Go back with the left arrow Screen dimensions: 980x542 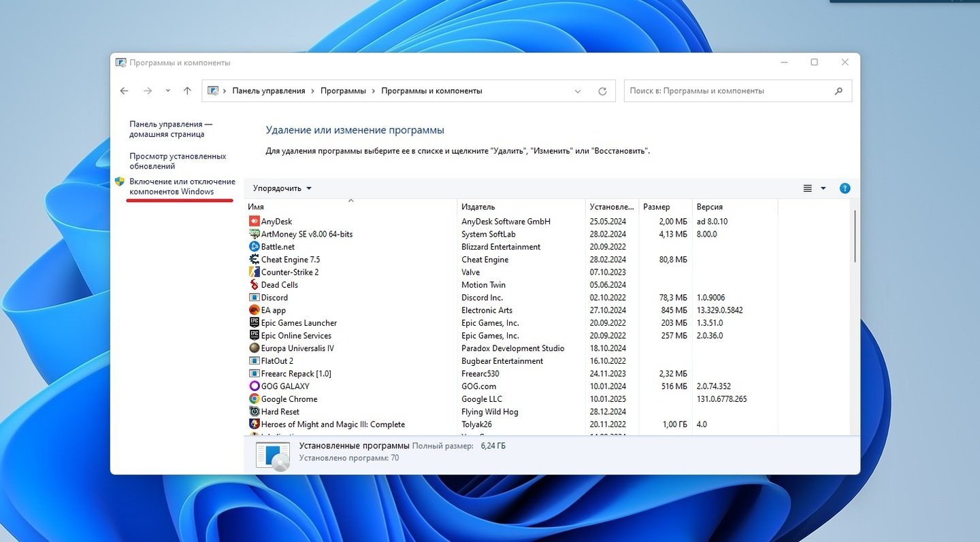point(124,91)
